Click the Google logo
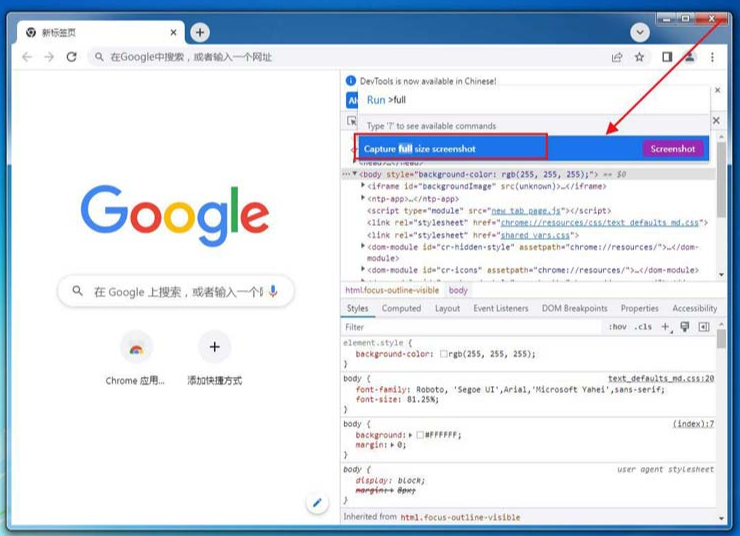 click(175, 215)
